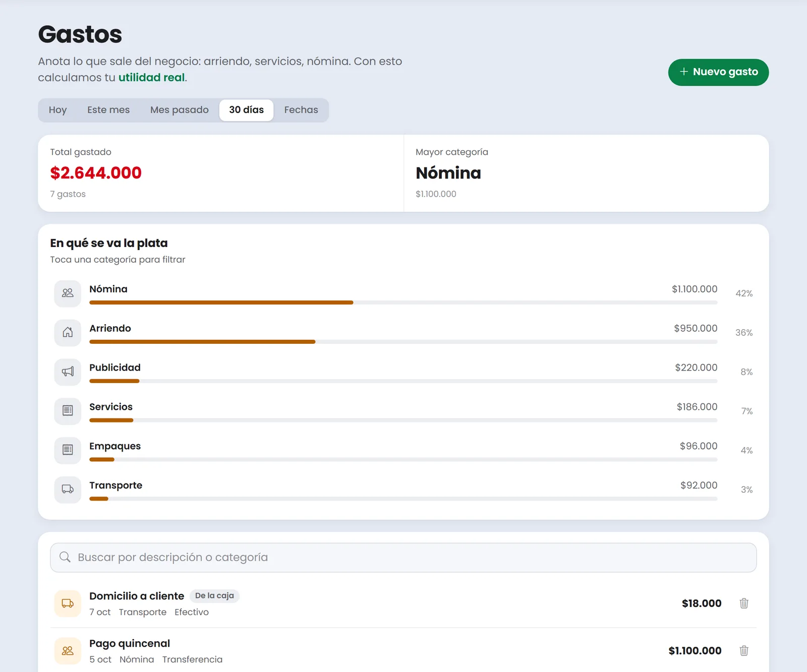Click the Empaques category name
Viewport: 807px width, 672px height.
point(115,446)
